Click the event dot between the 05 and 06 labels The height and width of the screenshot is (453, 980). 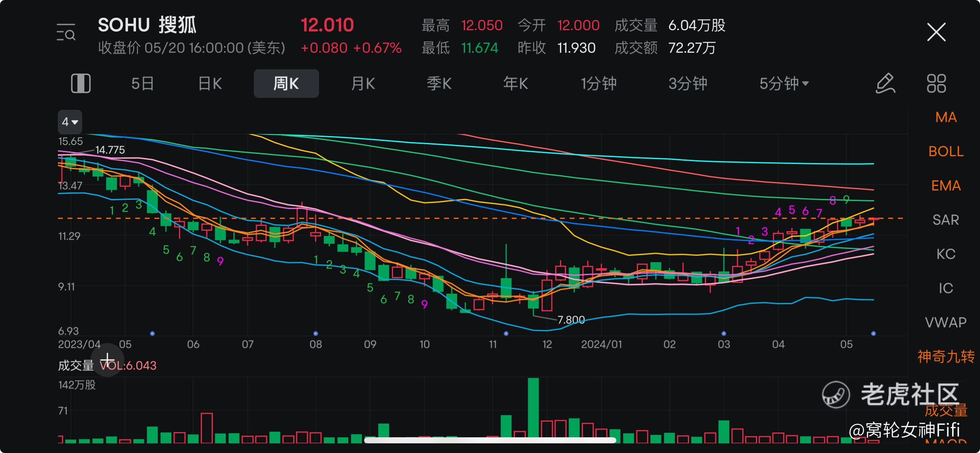(152, 333)
